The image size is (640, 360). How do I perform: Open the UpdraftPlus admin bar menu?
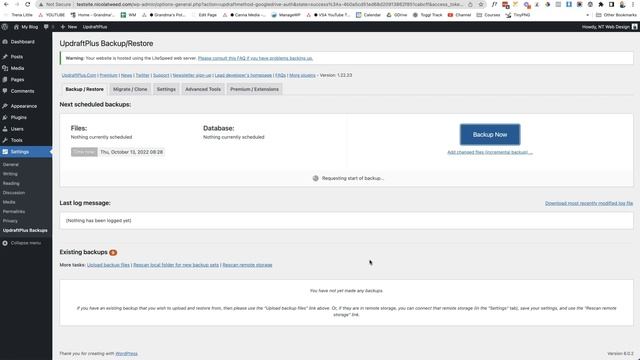95,27
